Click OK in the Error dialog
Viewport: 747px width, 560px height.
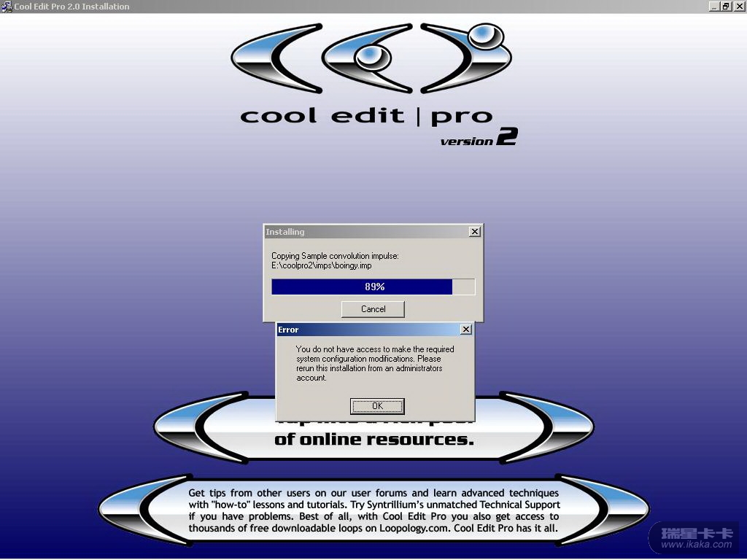[377, 405]
